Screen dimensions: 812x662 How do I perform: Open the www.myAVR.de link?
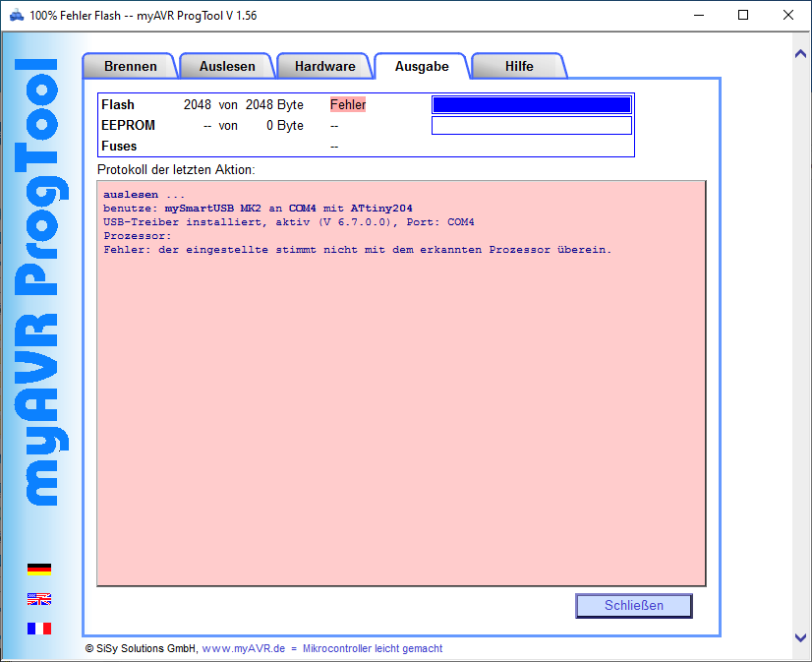coord(244,648)
